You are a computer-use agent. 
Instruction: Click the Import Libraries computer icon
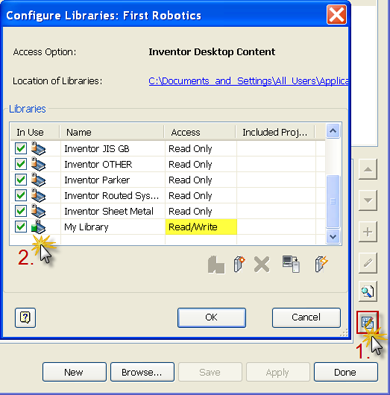tap(291, 264)
